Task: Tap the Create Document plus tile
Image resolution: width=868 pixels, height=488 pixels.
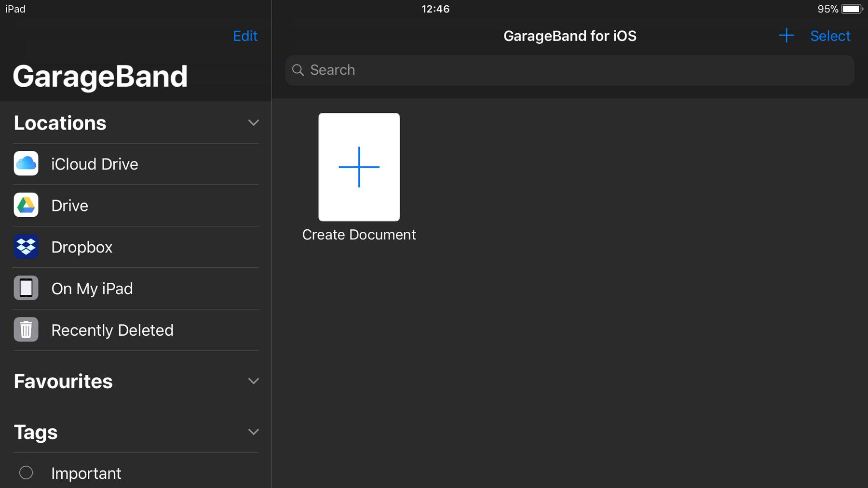Action: coord(359,167)
